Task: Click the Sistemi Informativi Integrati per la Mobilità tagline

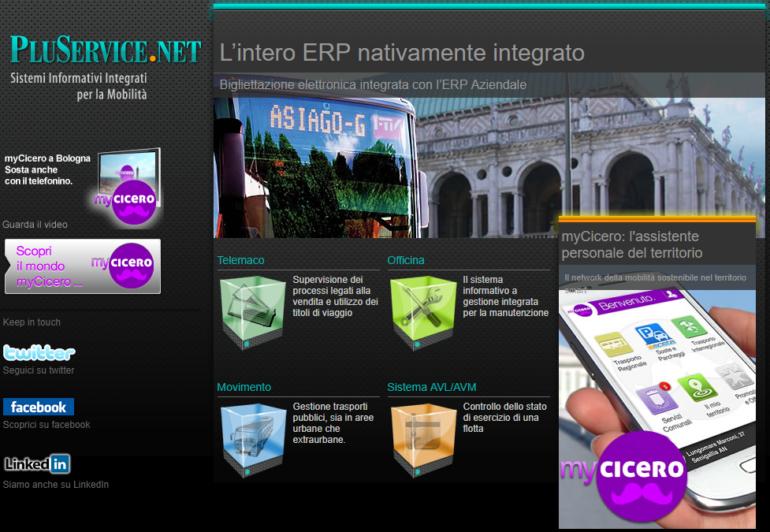Action: click(79, 86)
